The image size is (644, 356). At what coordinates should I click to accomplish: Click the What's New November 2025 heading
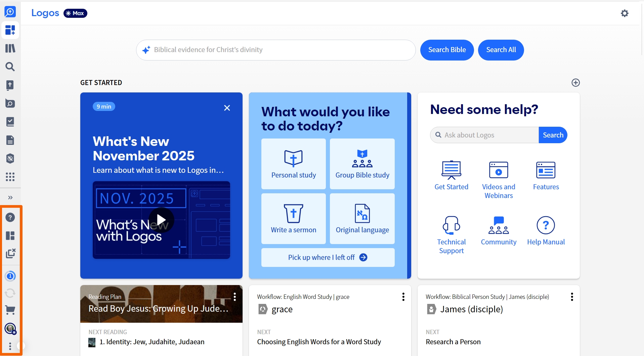[x=144, y=149]
